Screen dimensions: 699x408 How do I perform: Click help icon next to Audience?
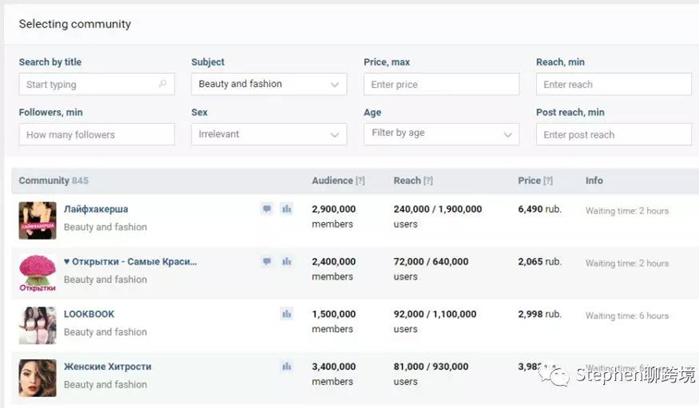pyautogui.click(x=360, y=181)
